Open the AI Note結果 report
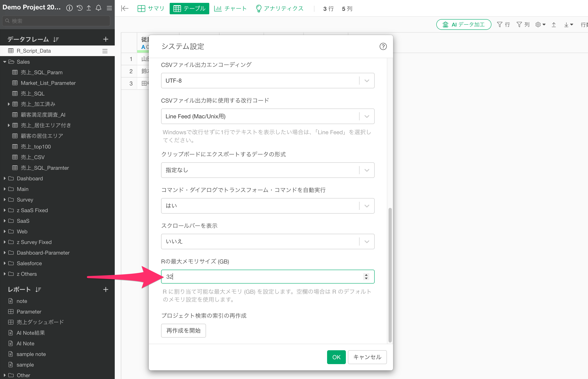The width and height of the screenshot is (588, 379). 31,333
